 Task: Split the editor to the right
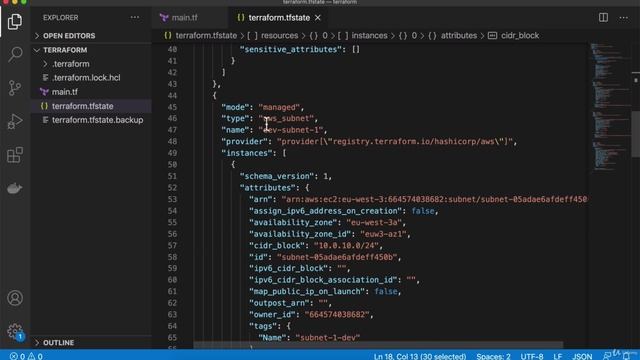point(603,18)
